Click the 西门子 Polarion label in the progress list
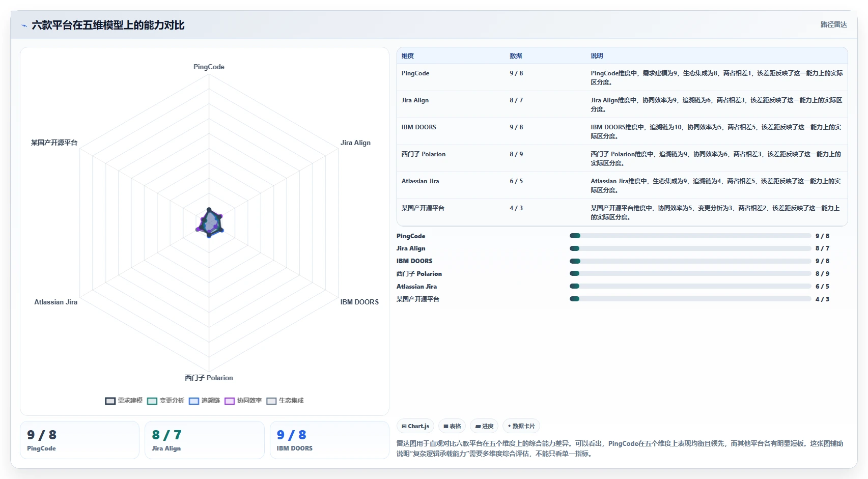Image resolution: width=868 pixels, height=479 pixels. 419,273
